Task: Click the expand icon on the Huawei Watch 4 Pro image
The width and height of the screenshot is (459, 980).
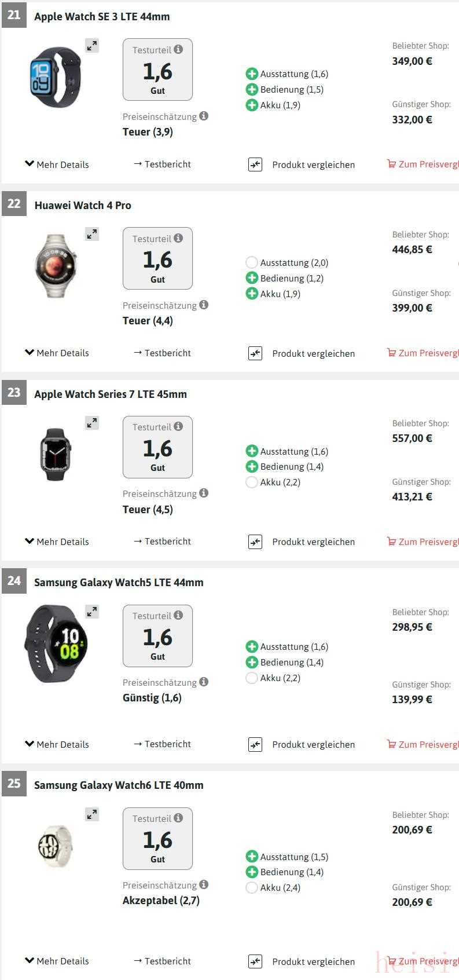Action: click(92, 234)
